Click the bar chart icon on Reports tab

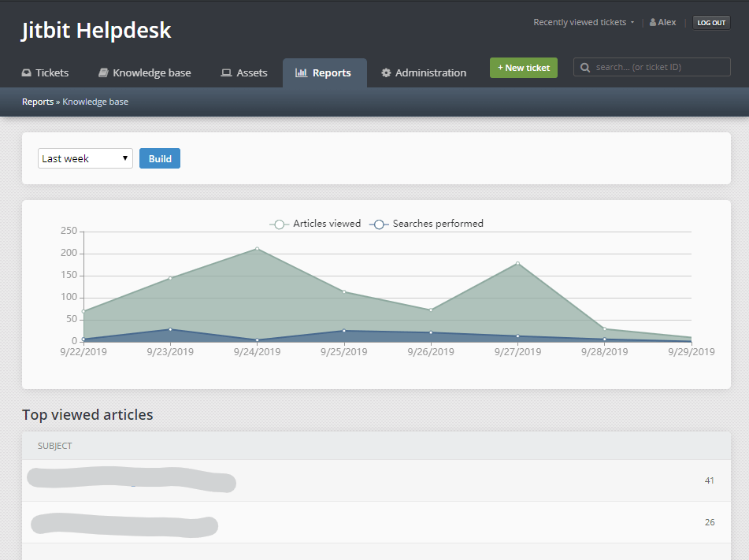pyautogui.click(x=302, y=72)
